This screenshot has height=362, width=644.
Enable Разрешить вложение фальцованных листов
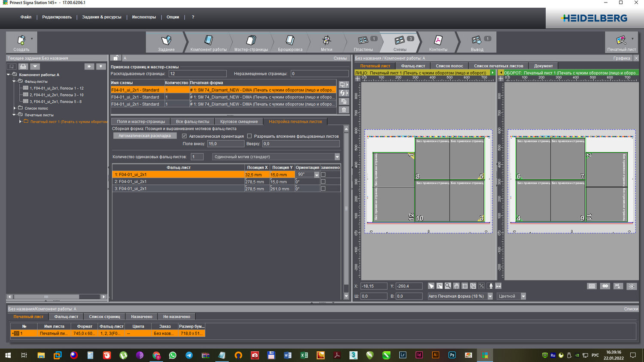tap(249, 136)
